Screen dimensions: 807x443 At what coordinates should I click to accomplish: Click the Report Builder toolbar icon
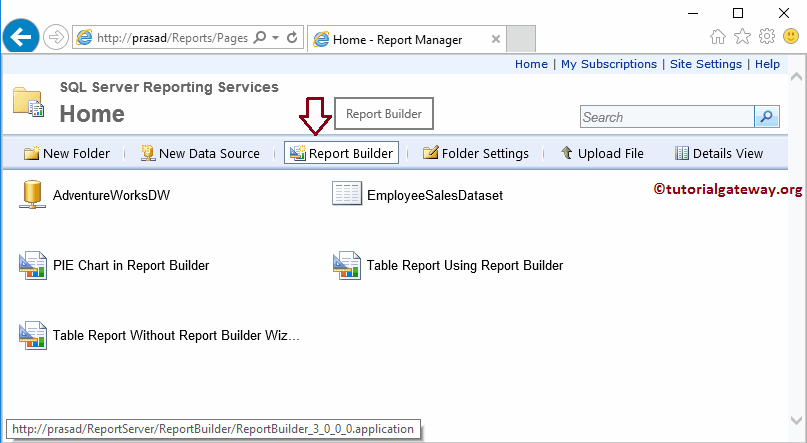[x=297, y=153]
